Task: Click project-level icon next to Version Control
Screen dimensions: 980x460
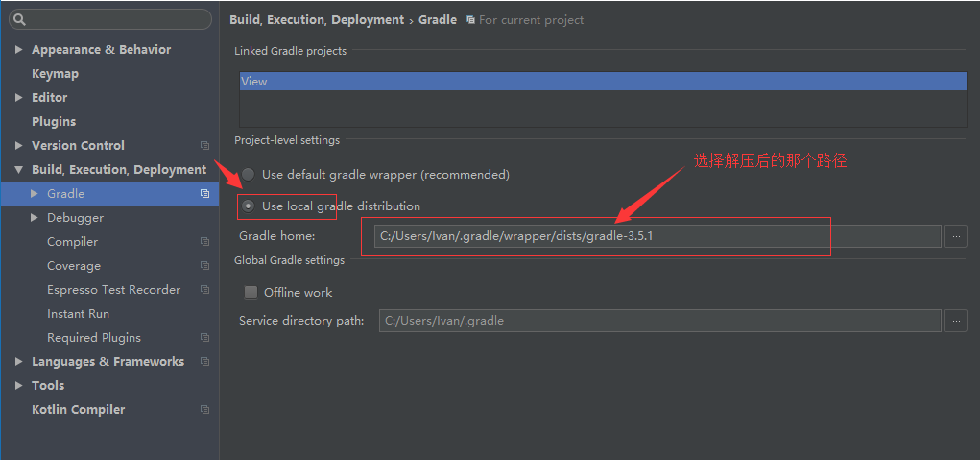Action: click(204, 146)
